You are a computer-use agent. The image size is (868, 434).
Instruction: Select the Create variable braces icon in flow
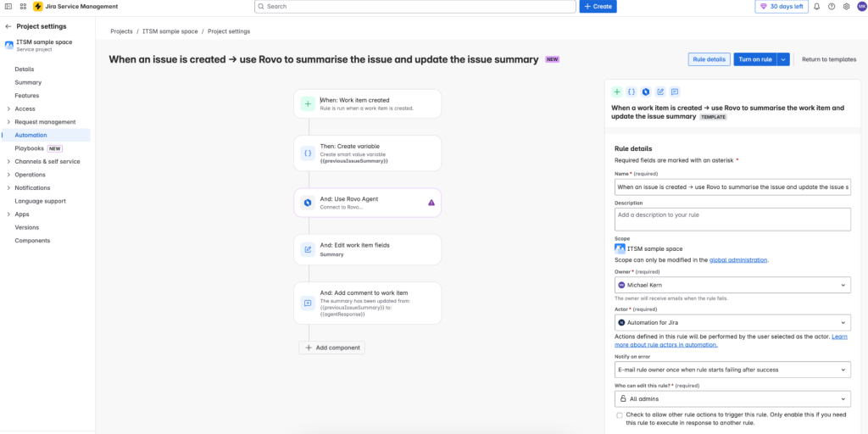308,153
